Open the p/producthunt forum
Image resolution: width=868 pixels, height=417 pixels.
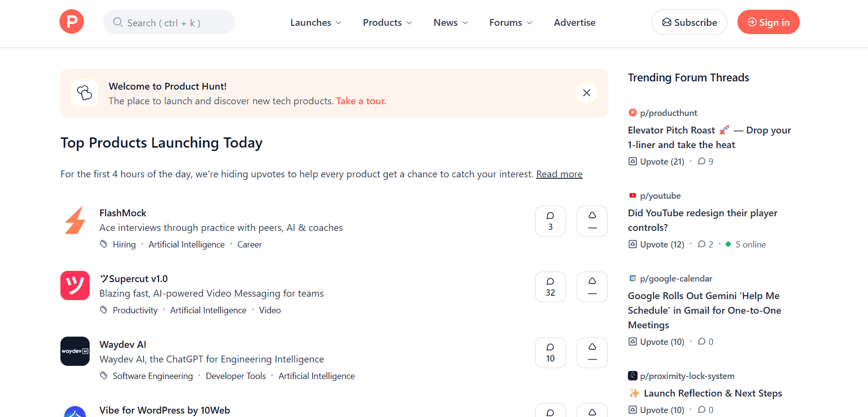[668, 113]
